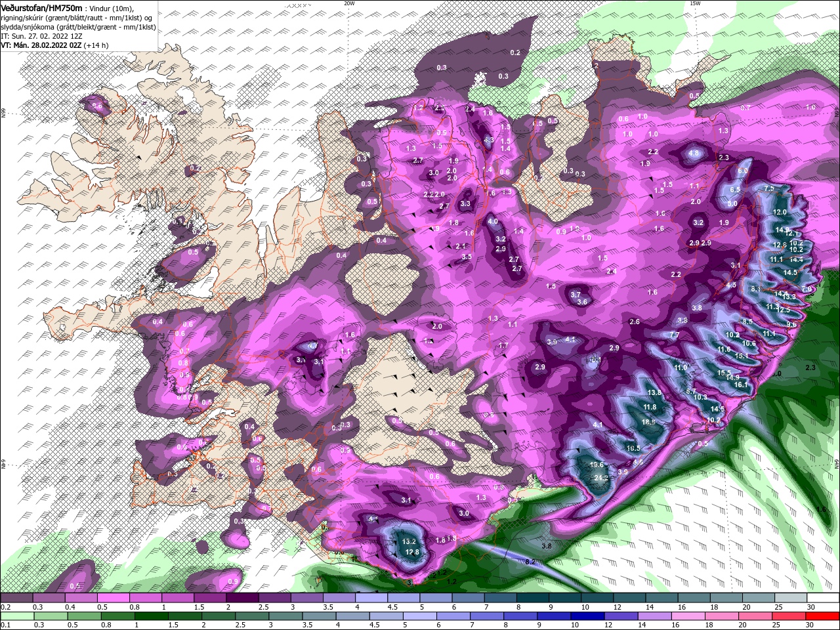Click the Veðurstofan/HM750m title text

pyautogui.click(x=41, y=8)
